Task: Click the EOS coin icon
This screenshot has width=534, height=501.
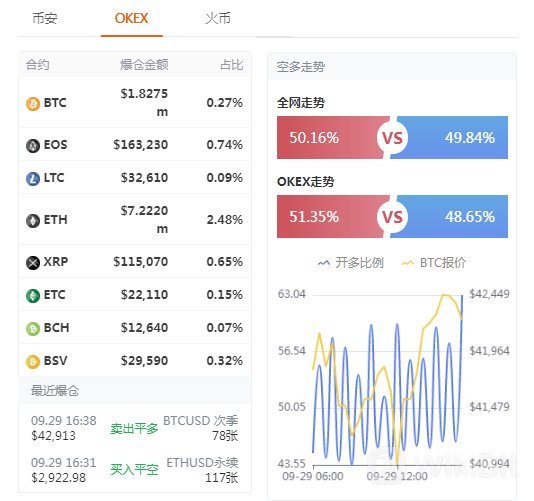Action: (x=33, y=146)
